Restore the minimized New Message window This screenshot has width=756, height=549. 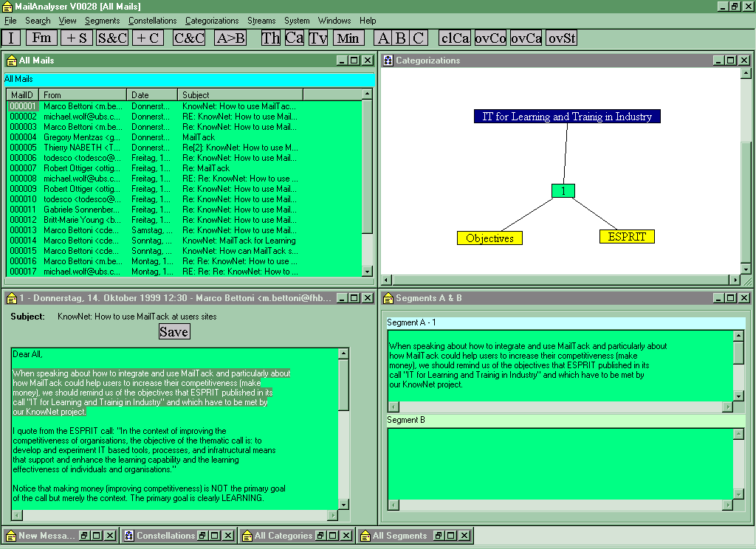(x=83, y=536)
